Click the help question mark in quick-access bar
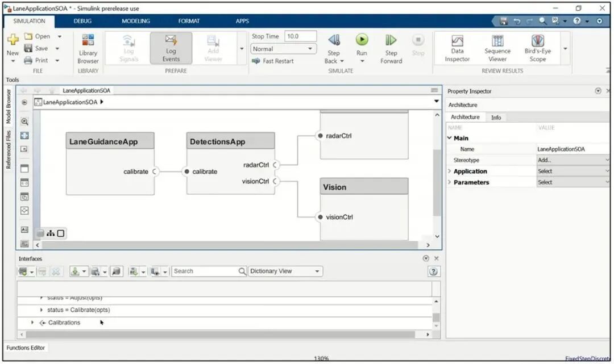The width and height of the screenshot is (614, 364). pyautogui.click(x=577, y=21)
